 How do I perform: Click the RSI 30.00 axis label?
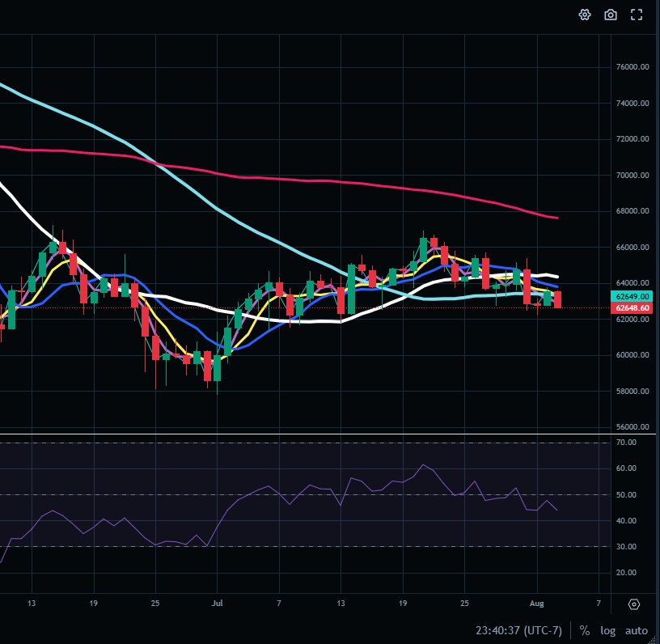tap(626, 546)
